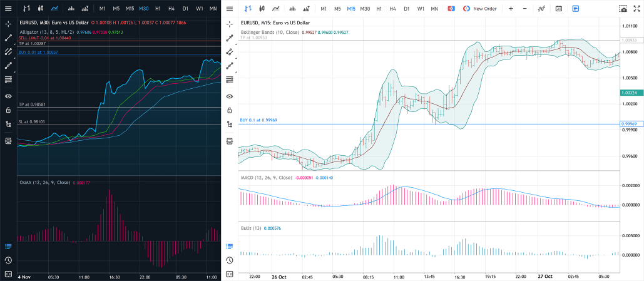Toggle object visibility eye icon in the dark chart

(8, 96)
